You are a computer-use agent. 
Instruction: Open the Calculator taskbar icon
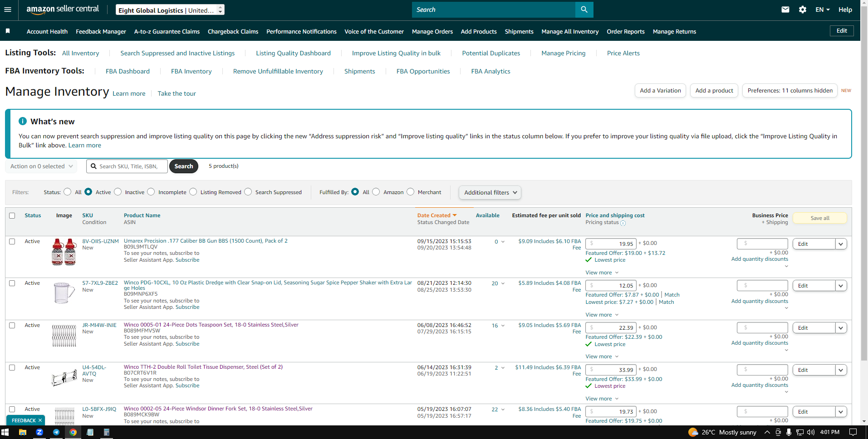107,432
